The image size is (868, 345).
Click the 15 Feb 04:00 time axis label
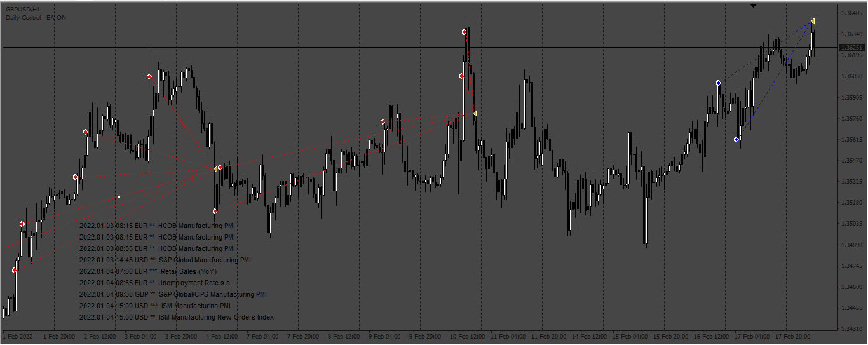point(630,336)
